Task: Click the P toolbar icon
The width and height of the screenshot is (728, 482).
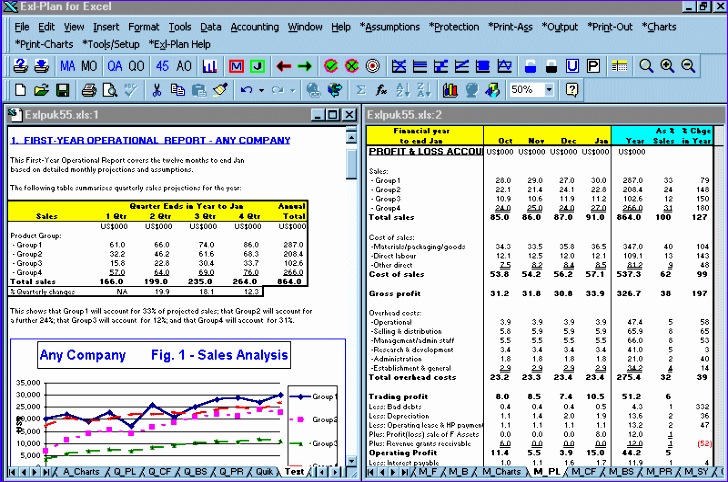Action: tap(593, 66)
